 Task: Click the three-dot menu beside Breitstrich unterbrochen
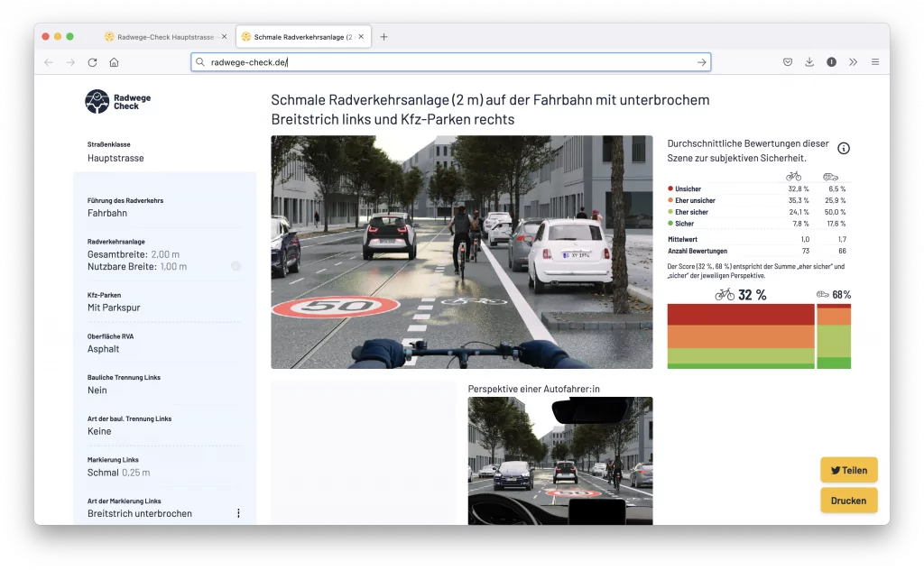[x=238, y=513]
